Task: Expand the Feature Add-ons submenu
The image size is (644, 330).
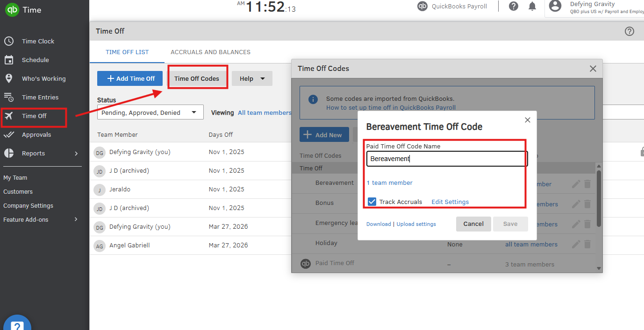Action: 76,219
